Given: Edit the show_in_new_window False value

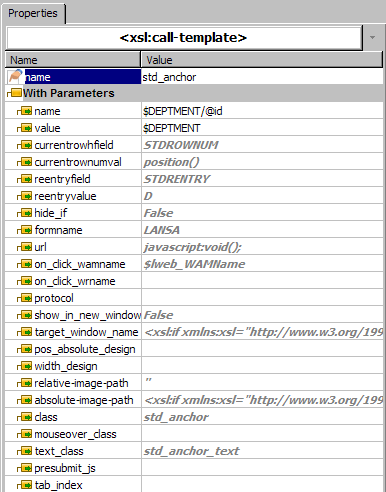Looking at the screenshot, I should coord(262,315).
